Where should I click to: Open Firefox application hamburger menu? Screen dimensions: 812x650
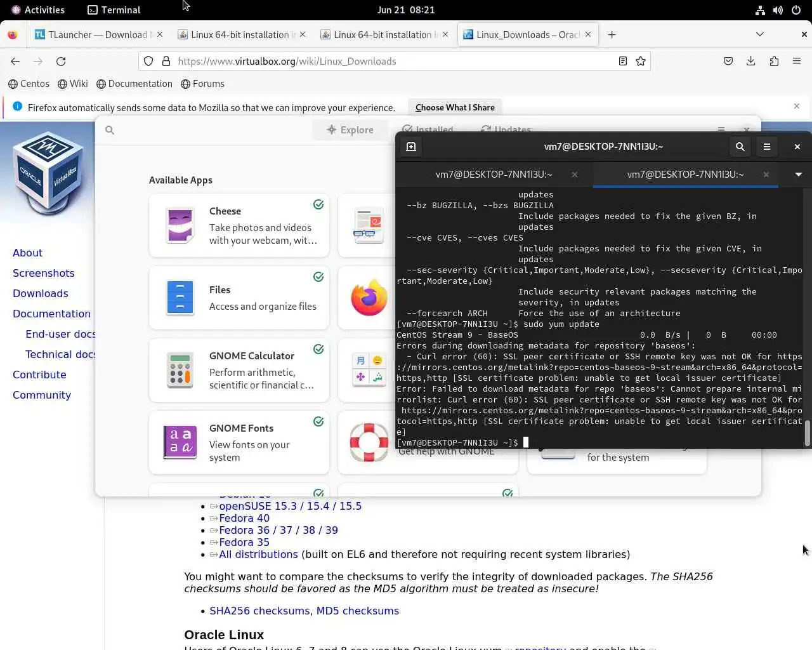[797, 62]
